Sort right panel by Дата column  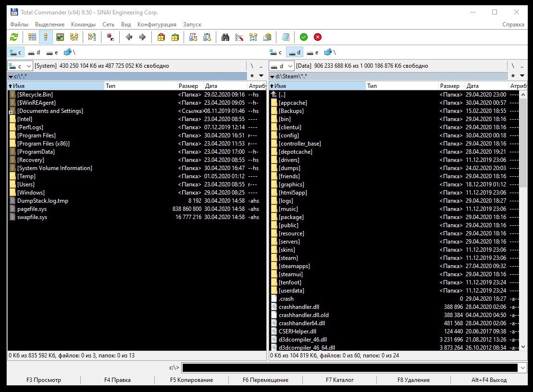pyautogui.click(x=486, y=86)
